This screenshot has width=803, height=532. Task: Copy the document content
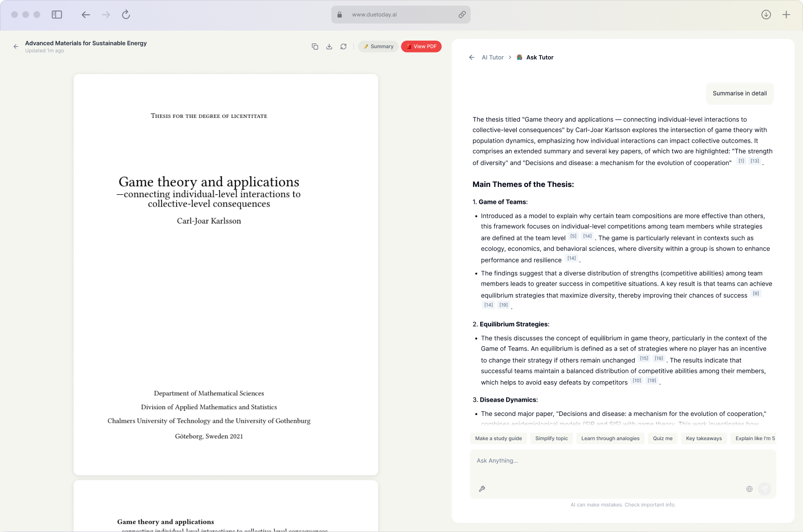pyautogui.click(x=315, y=46)
